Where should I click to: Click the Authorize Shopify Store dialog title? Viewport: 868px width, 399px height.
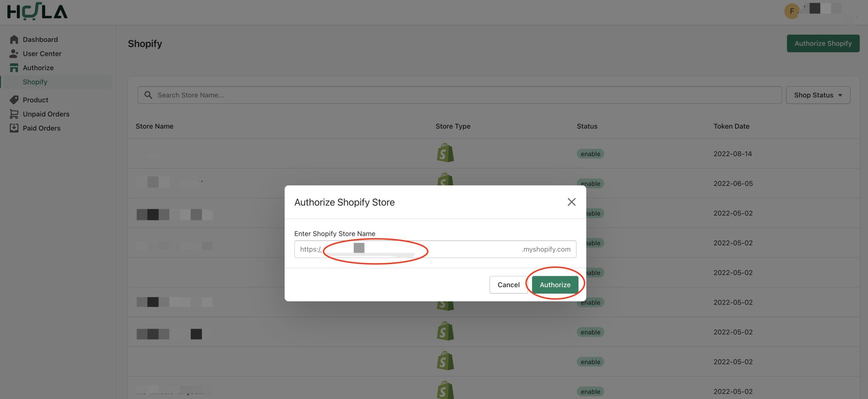(x=344, y=203)
